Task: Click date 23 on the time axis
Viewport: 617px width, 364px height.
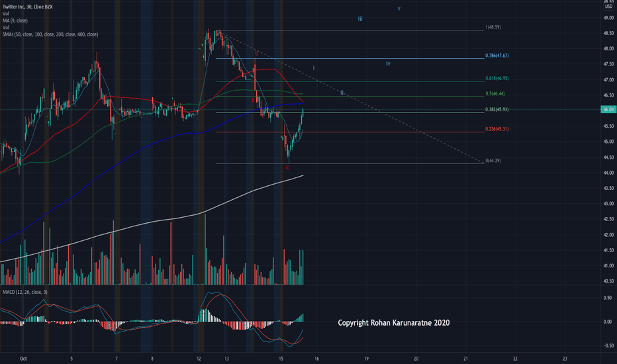Action: tap(565, 359)
